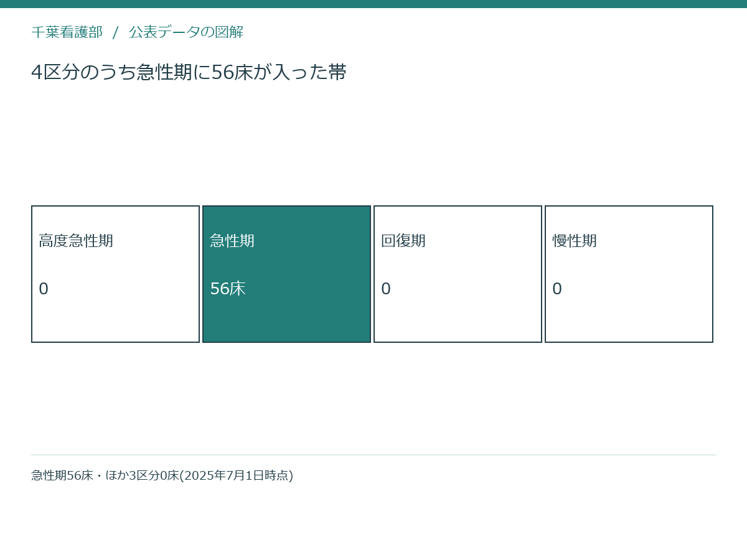Click the 慢性期 label text
The width and height of the screenshot is (747, 560).
[575, 241]
